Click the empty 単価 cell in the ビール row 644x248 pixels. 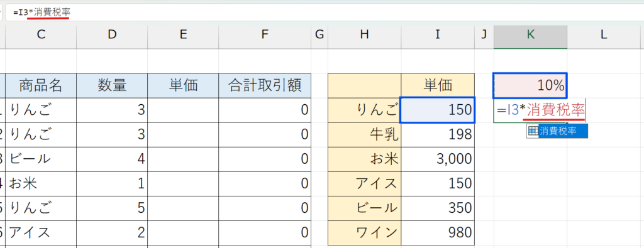183,159
